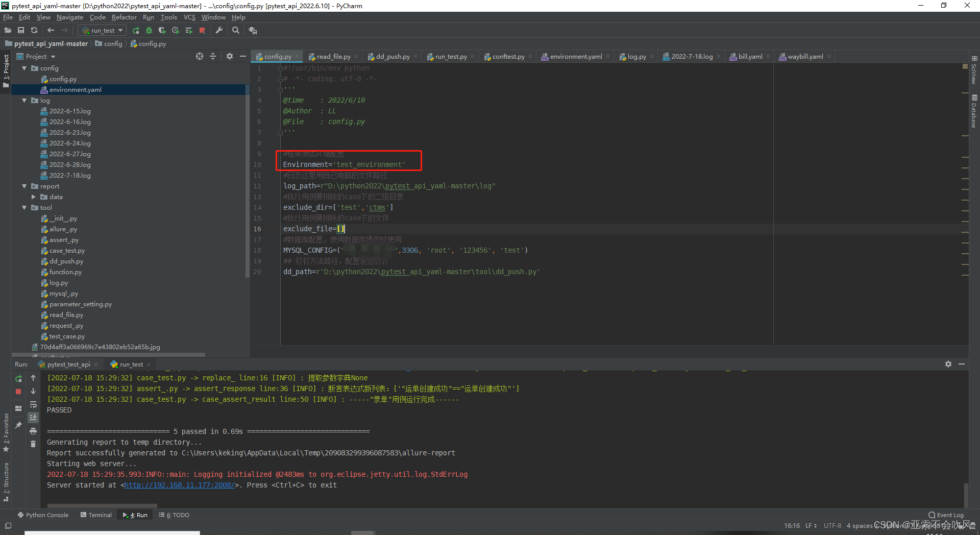Start debugging with the green bug icon
980x535 pixels.
[x=149, y=31]
